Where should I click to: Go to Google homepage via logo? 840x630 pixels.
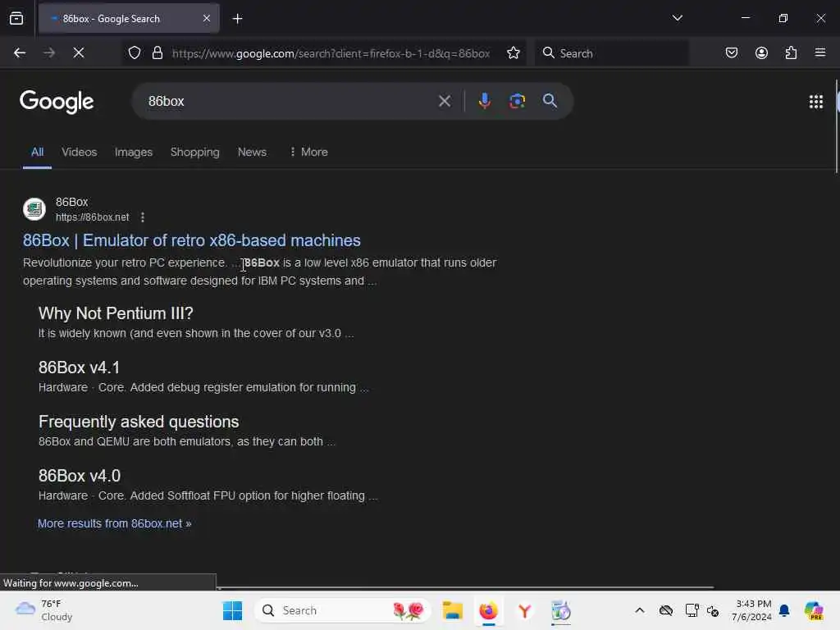tap(57, 101)
